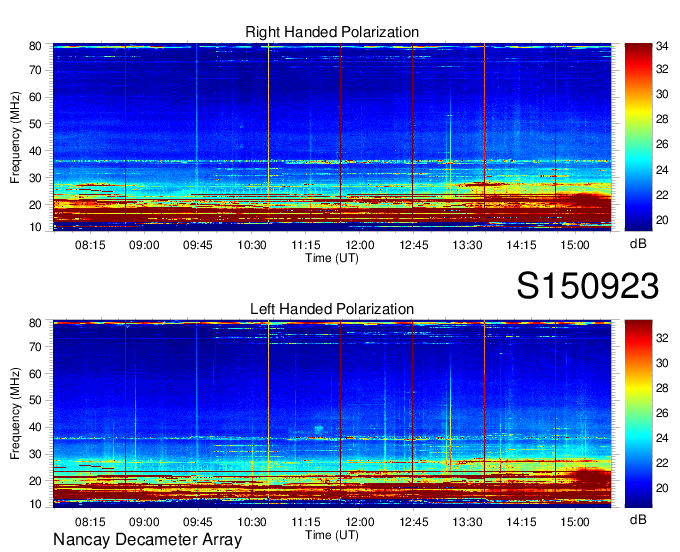The height and width of the screenshot is (552, 680).
Task: Click 70 MHz tick on Right Handed plot
Action: click(35, 70)
